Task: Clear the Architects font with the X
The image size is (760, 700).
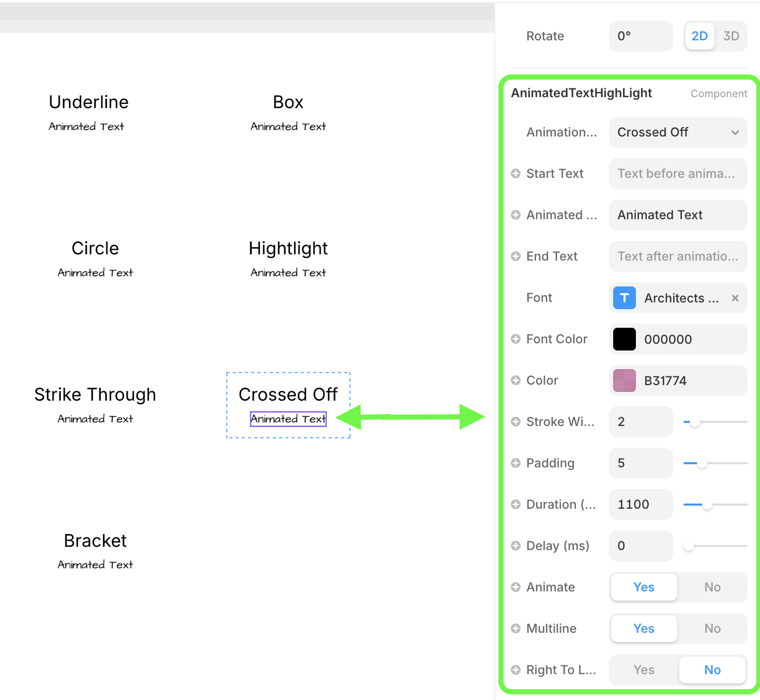Action: (x=735, y=298)
